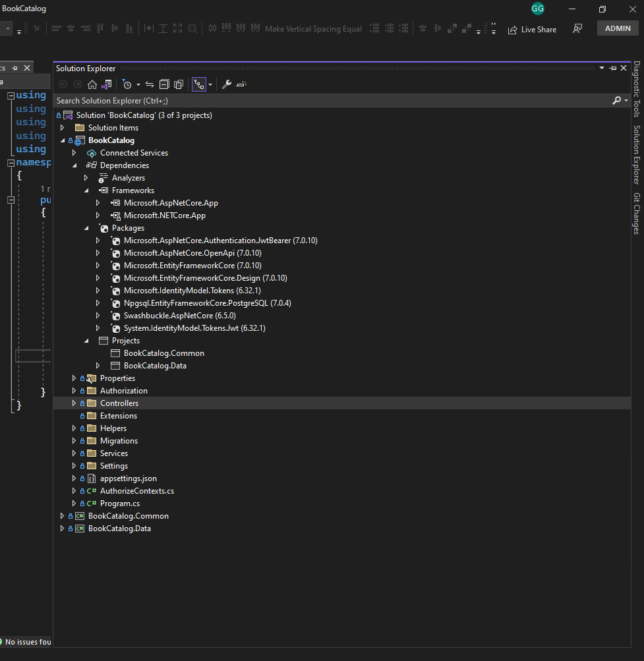Collapse the namespace block in code editor

pyautogui.click(x=11, y=163)
